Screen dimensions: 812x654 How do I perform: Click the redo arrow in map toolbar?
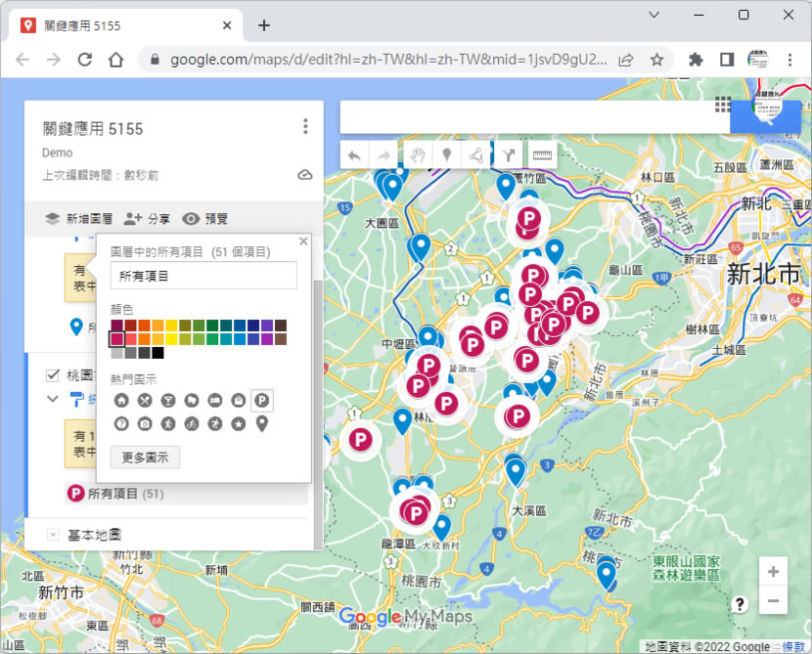[x=383, y=155]
